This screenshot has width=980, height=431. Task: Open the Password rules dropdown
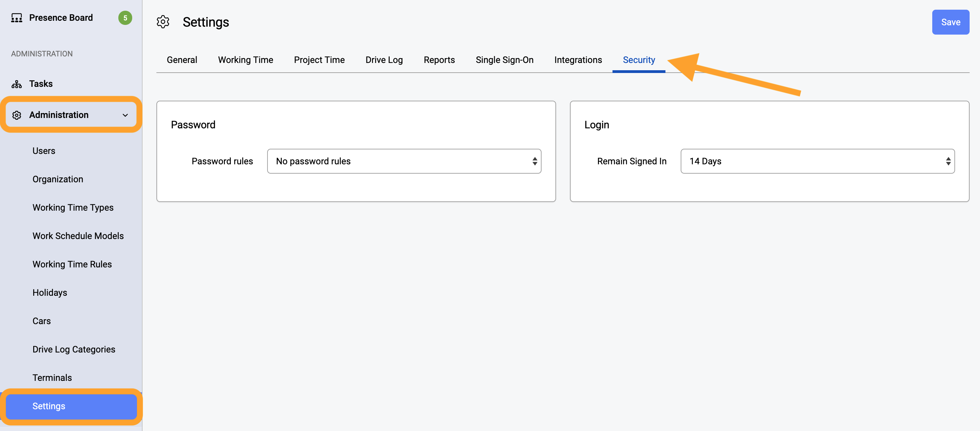[404, 161]
